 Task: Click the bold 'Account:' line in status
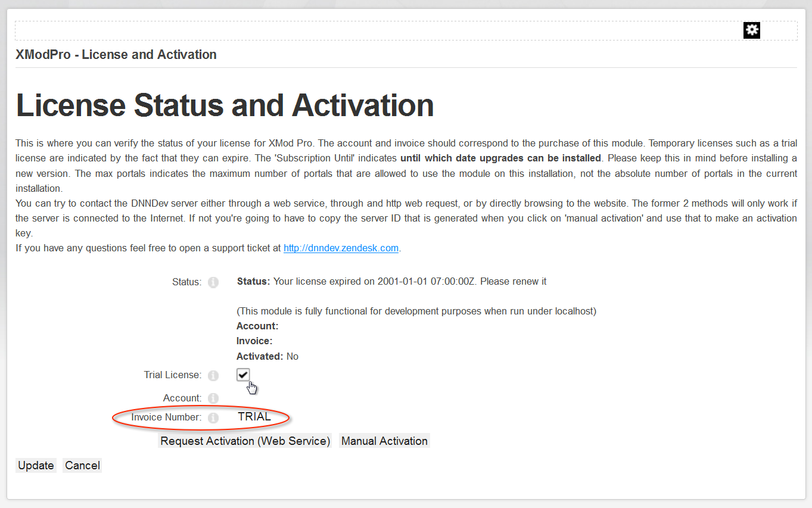[257, 326]
